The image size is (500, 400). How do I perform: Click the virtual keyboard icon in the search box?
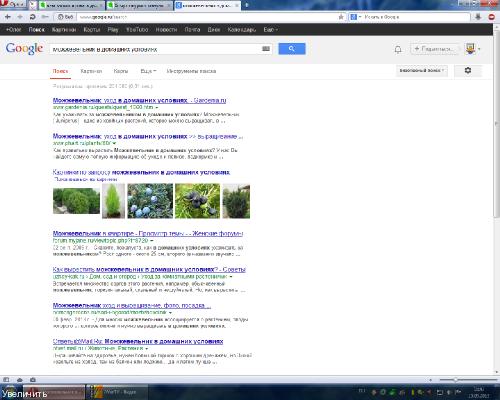(266, 49)
